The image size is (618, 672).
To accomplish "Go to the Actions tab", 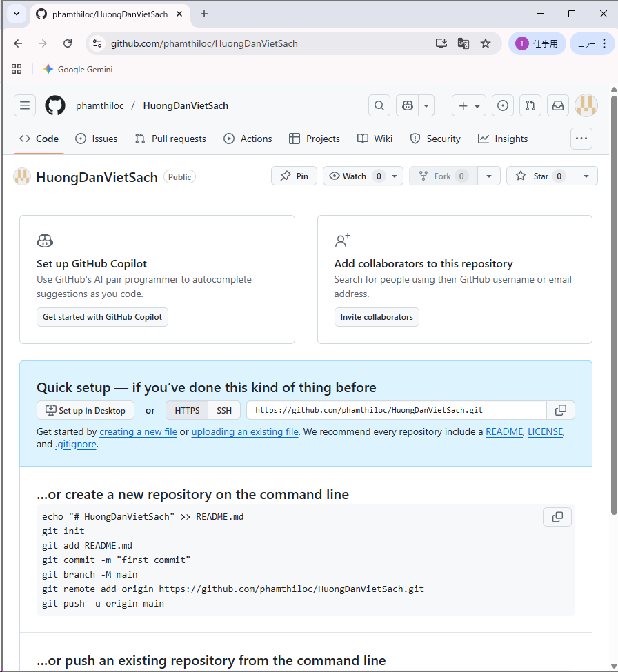I will 248,139.
